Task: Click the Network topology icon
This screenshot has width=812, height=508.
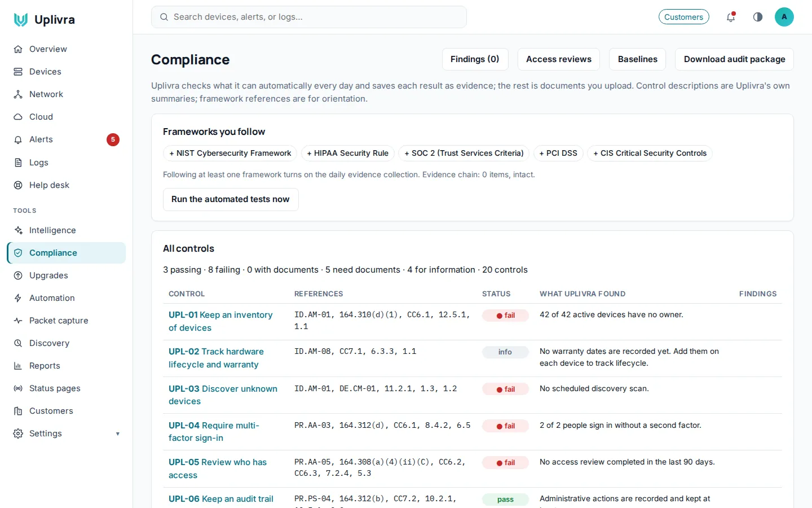Action: click(18, 94)
